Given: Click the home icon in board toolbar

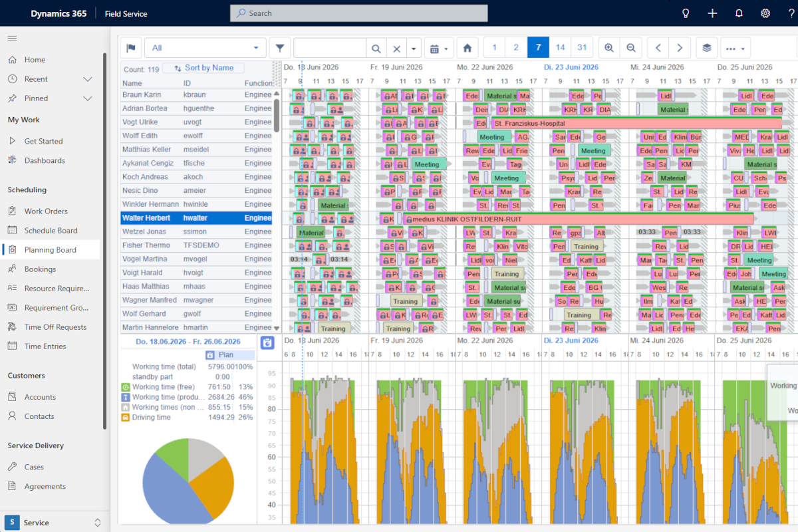Looking at the screenshot, I should pyautogui.click(x=467, y=48).
